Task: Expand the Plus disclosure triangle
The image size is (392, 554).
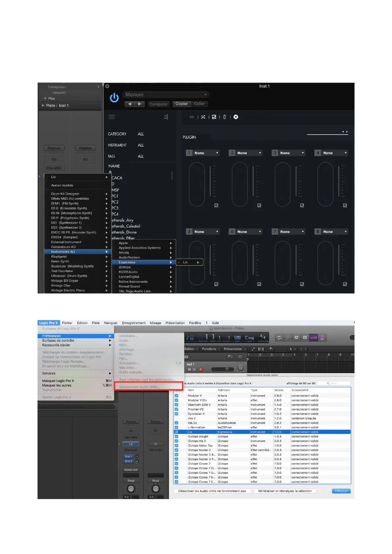Action: (x=45, y=98)
